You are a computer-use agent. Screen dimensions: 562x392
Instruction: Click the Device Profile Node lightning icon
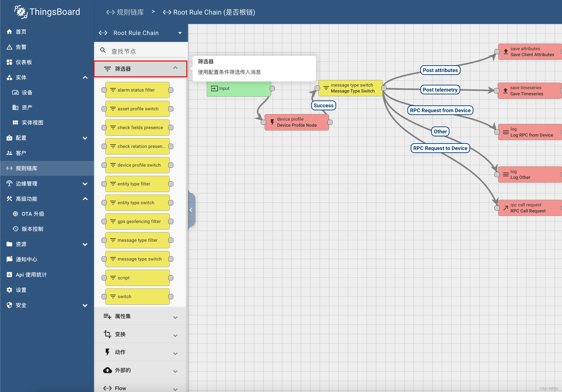[x=272, y=122]
